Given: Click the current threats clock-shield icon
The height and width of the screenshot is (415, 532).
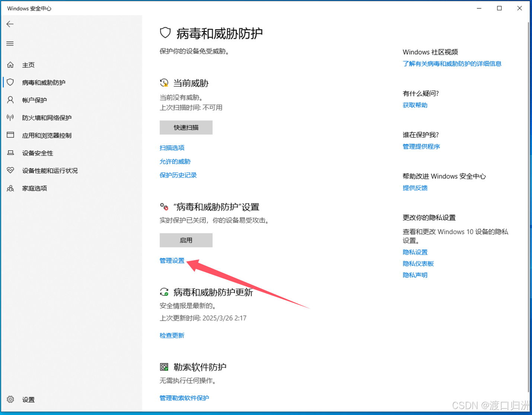Looking at the screenshot, I should coord(164,83).
